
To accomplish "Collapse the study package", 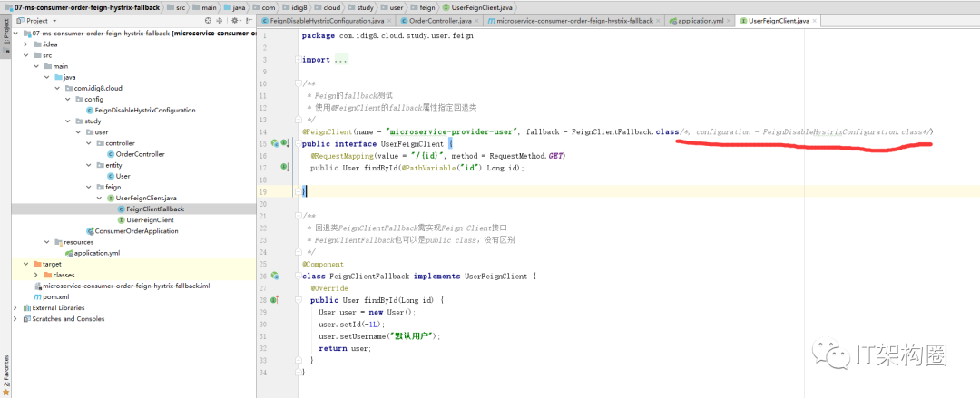I will [68, 121].
